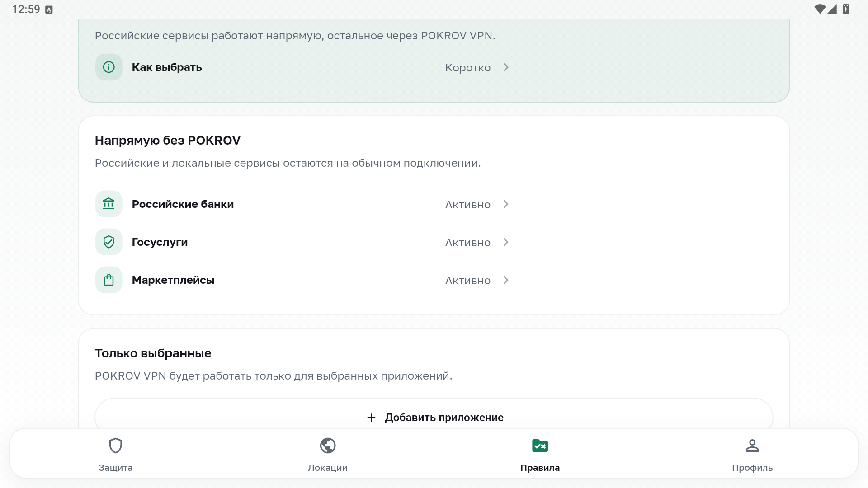Tap the cellular signal icon in status bar
The height and width of the screenshot is (488, 868).
pos(832,9)
